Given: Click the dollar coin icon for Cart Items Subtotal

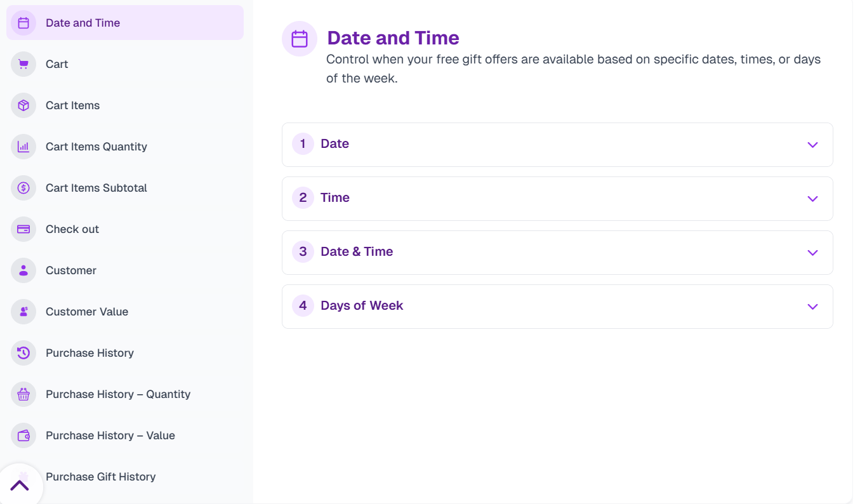Looking at the screenshot, I should tap(23, 188).
